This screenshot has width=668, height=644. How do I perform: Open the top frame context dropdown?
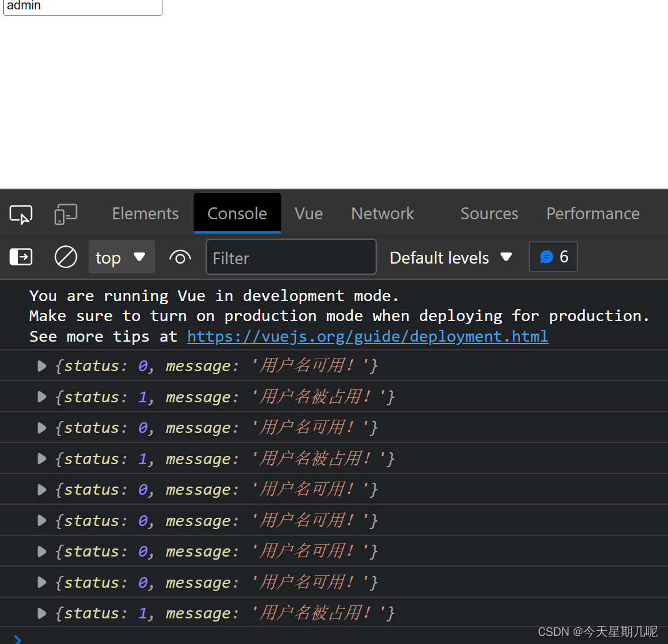121,257
